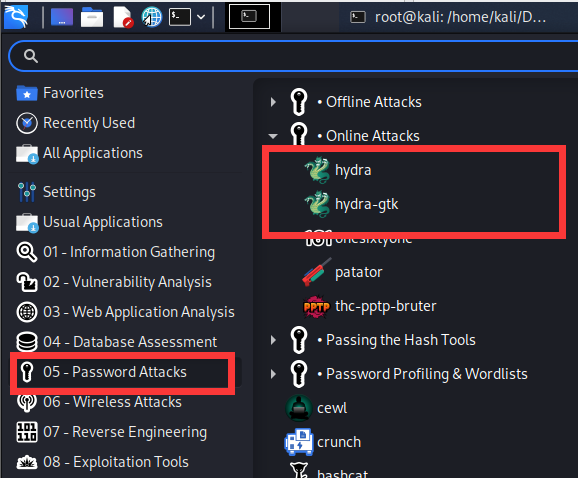Expand Passing the Hash Tools
Screen dimensions: 578x478
click(x=273, y=340)
